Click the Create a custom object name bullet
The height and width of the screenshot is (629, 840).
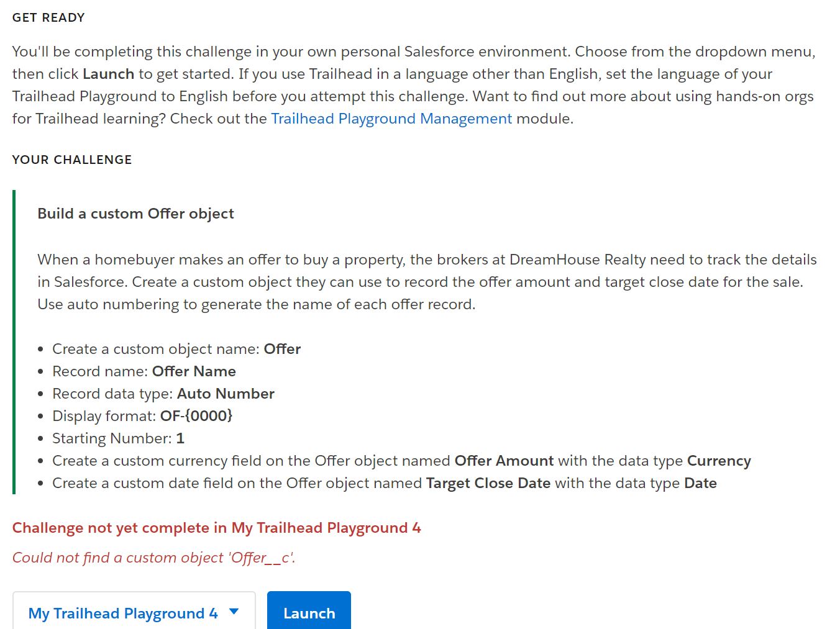point(176,349)
